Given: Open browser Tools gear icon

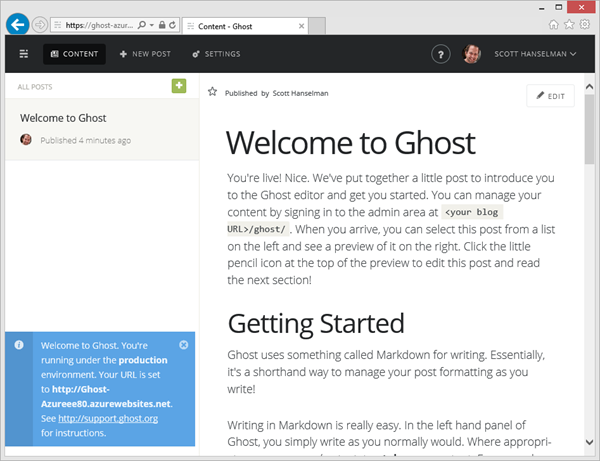Looking at the screenshot, I should click(x=585, y=25).
